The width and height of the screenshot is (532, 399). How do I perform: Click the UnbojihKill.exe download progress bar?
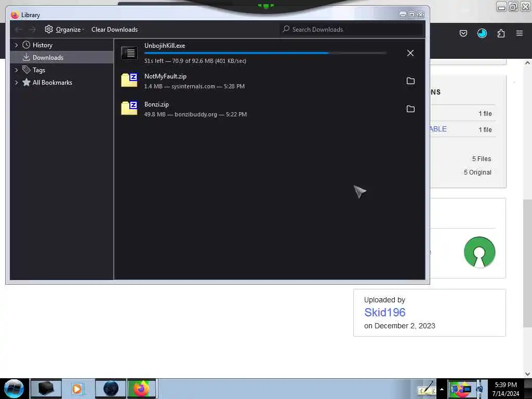tap(265, 53)
